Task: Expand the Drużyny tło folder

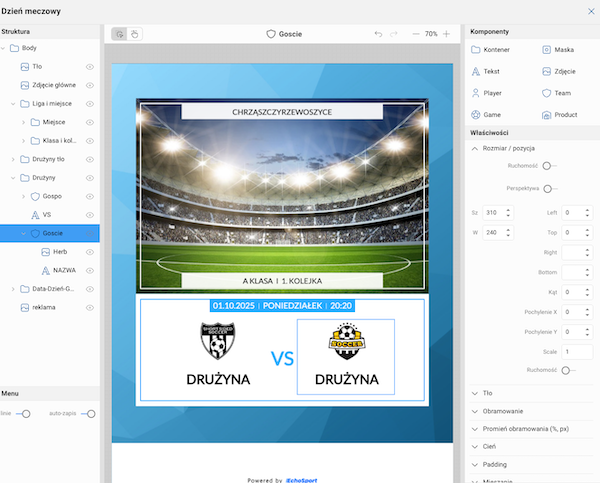Action: click(x=13, y=159)
